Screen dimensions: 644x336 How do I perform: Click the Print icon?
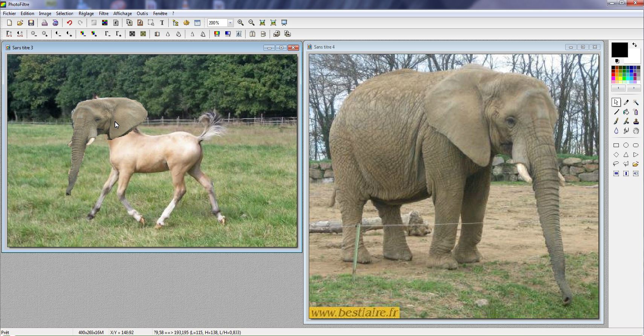coord(44,23)
